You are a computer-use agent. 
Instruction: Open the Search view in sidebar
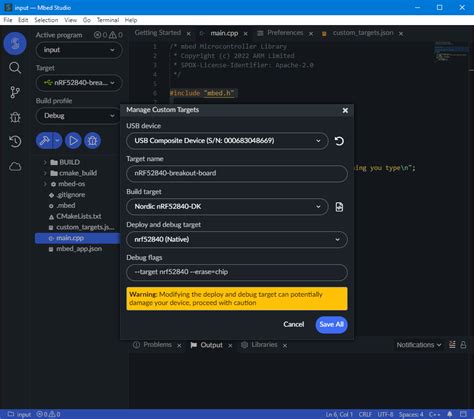pyautogui.click(x=15, y=68)
